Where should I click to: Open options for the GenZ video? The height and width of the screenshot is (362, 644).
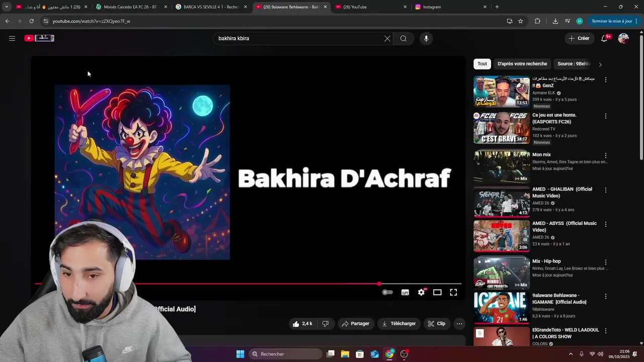(606, 80)
